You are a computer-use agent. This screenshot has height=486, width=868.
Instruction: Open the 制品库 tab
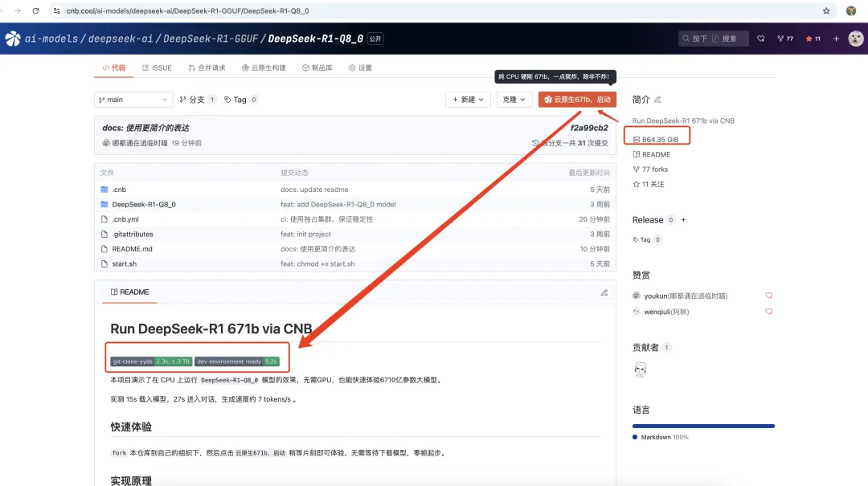[317, 67]
